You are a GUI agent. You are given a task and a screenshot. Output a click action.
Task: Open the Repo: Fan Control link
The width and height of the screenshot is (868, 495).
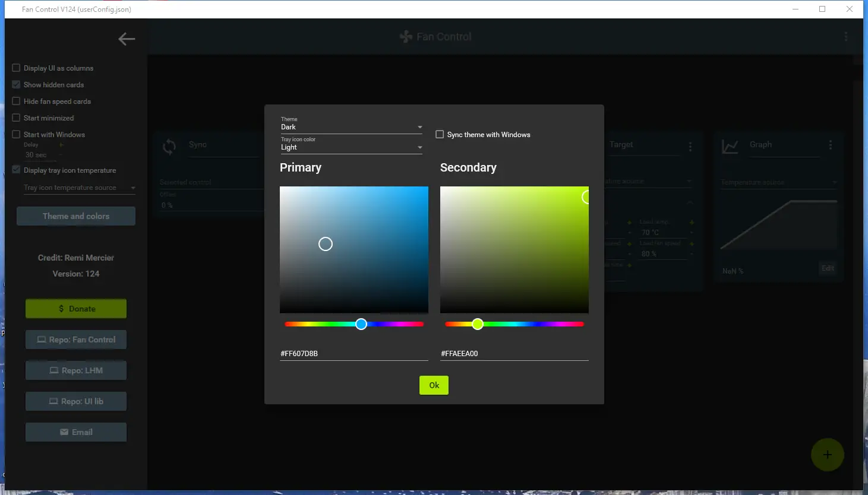click(x=76, y=339)
